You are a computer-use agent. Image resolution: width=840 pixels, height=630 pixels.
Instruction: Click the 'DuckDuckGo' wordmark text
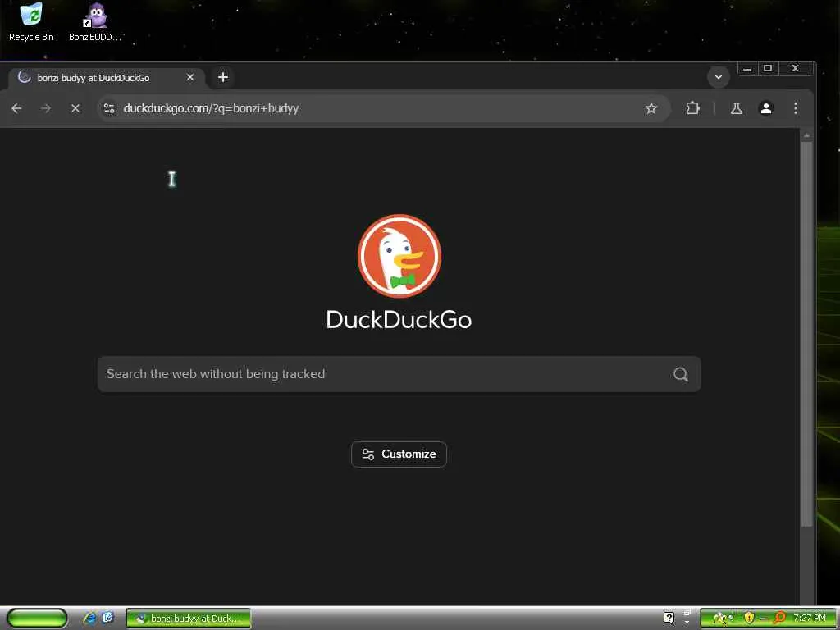[x=399, y=320]
